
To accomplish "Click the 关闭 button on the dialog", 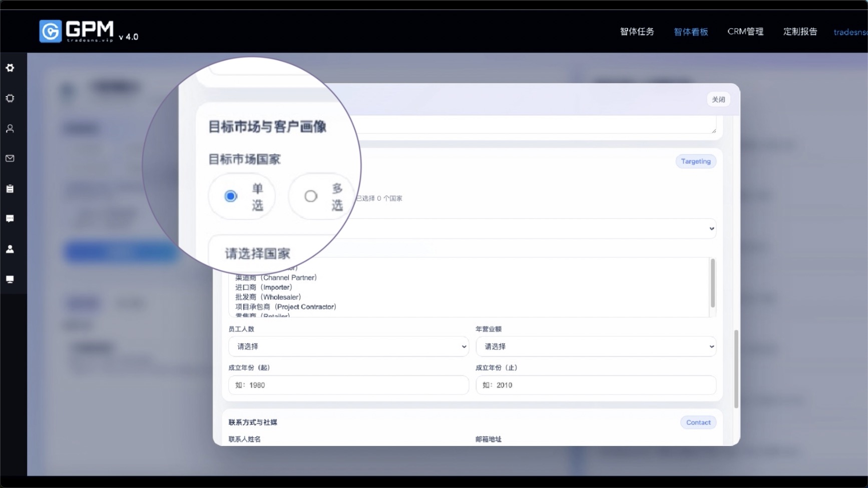I will tap(718, 99).
